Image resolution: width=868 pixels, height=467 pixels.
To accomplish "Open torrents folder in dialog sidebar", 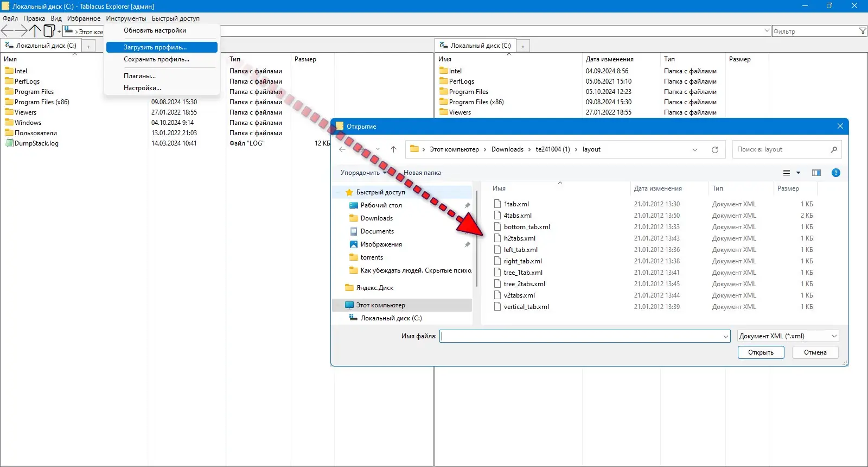I will click(x=372, y=257).
